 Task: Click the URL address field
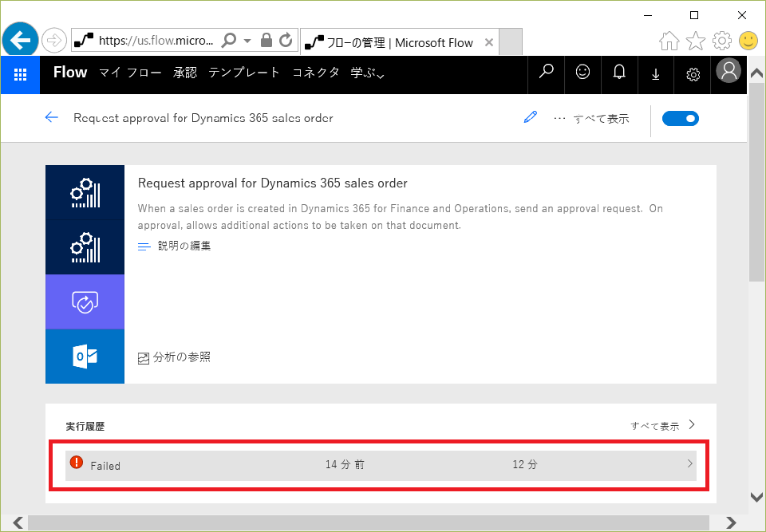(x=156, y=41)
